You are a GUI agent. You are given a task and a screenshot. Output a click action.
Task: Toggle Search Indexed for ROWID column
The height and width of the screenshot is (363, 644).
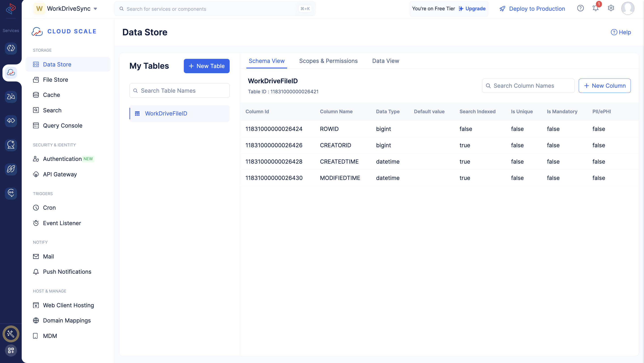(466, 129)
